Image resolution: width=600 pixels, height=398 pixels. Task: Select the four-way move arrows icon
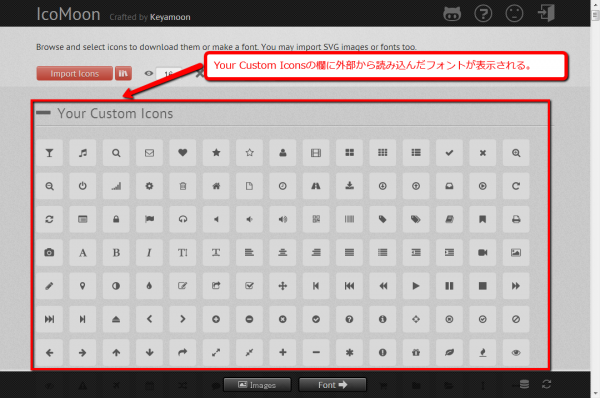coord(283,286)
